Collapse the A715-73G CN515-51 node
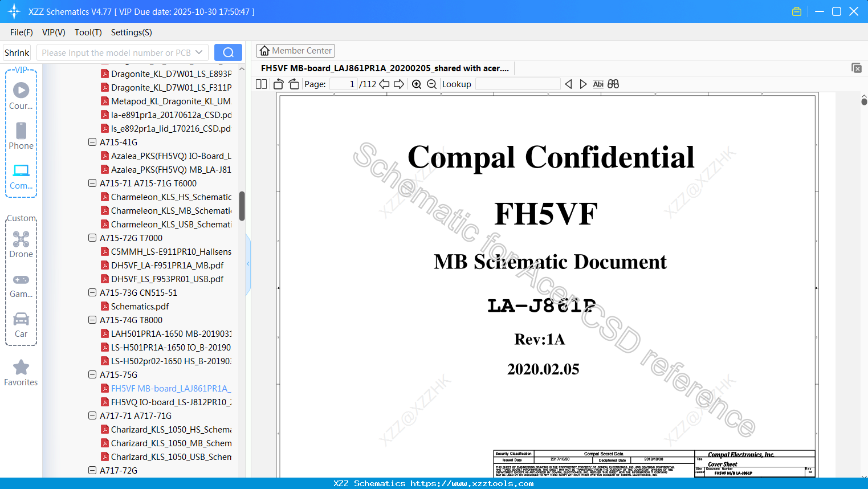The height and width of the screenshot is (489, 868). click(x=92, y=292)
